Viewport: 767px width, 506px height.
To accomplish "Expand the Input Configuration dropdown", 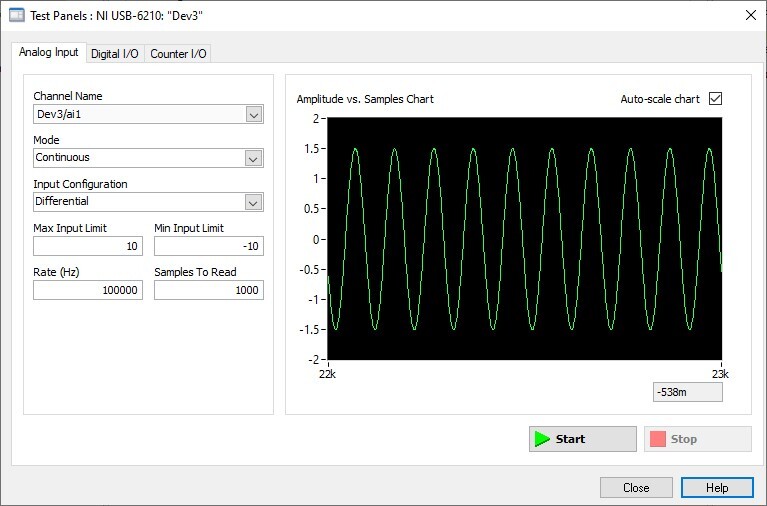I will tap(253, 202).
